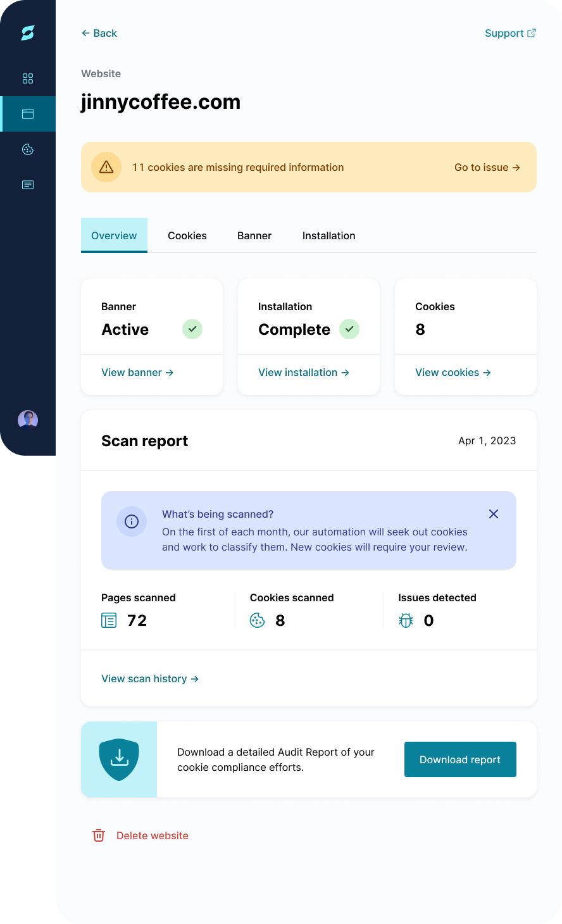Click the Installation status text Complete
The image size is (562, 924).
pos(294,329)
